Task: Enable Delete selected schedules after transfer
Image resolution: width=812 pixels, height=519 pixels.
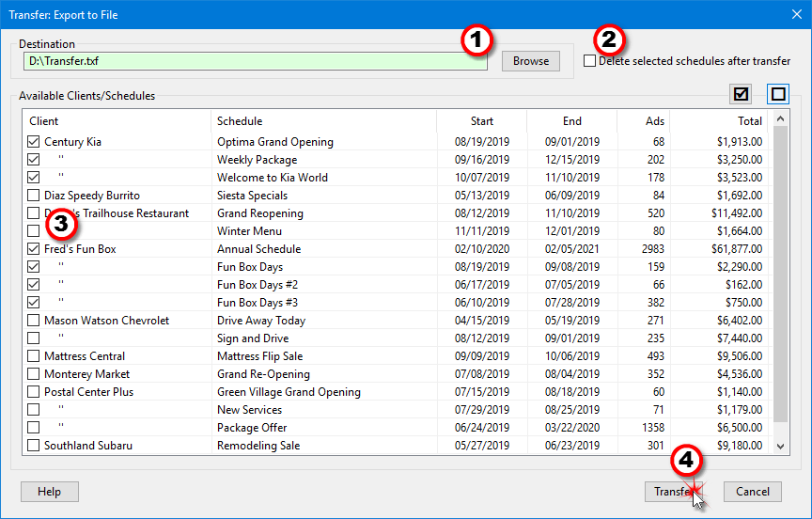Action: 589,60
